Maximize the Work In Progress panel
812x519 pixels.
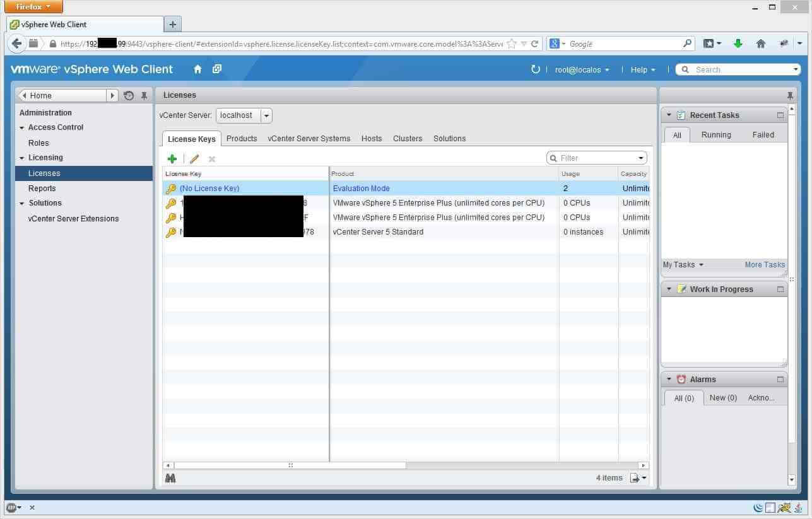[780, 289]
